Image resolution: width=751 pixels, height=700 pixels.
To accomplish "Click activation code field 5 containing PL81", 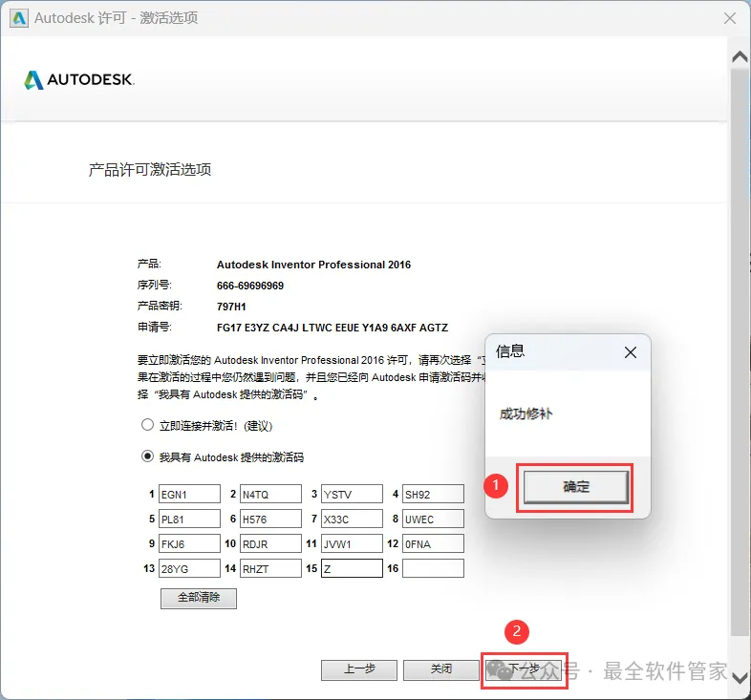I will [190, 519].
